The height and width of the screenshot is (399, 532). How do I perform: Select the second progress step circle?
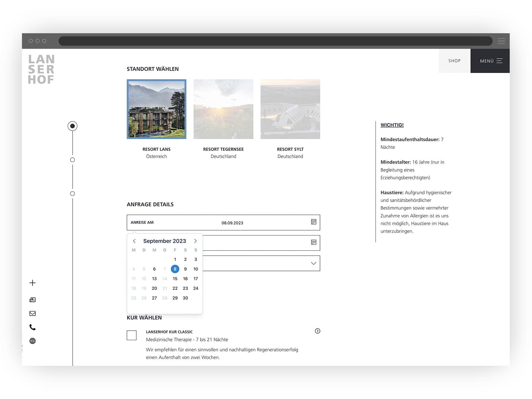point(72,160)
